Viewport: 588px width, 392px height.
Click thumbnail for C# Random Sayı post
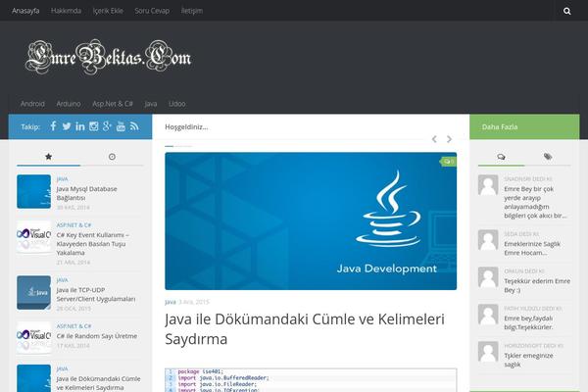[33, 338]
